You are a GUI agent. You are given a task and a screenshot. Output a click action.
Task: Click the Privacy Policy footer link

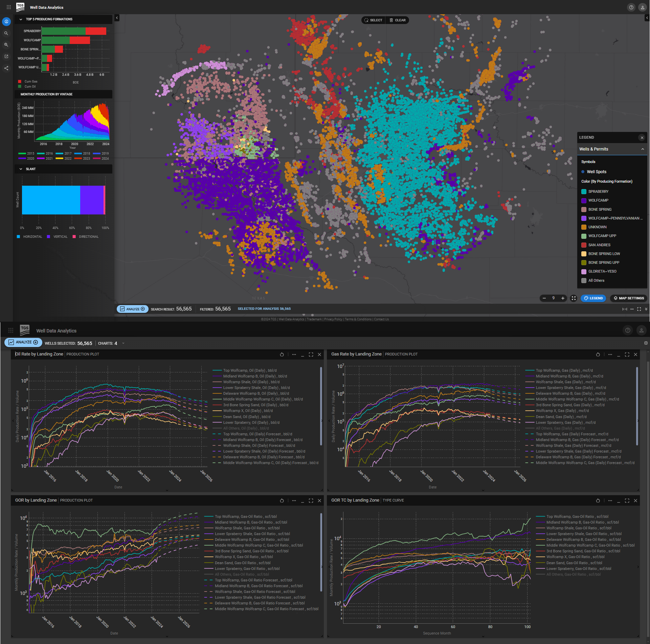click(x=333, y=319)
